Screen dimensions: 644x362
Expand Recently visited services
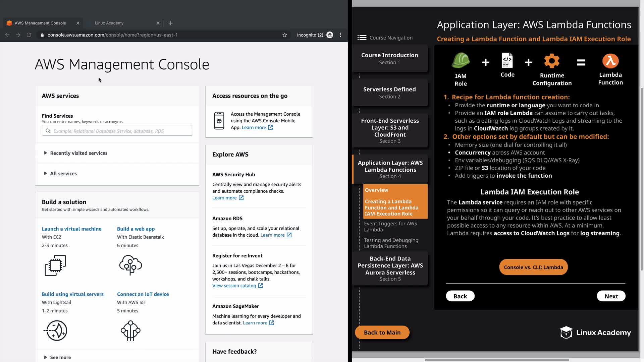pos(78,153)
